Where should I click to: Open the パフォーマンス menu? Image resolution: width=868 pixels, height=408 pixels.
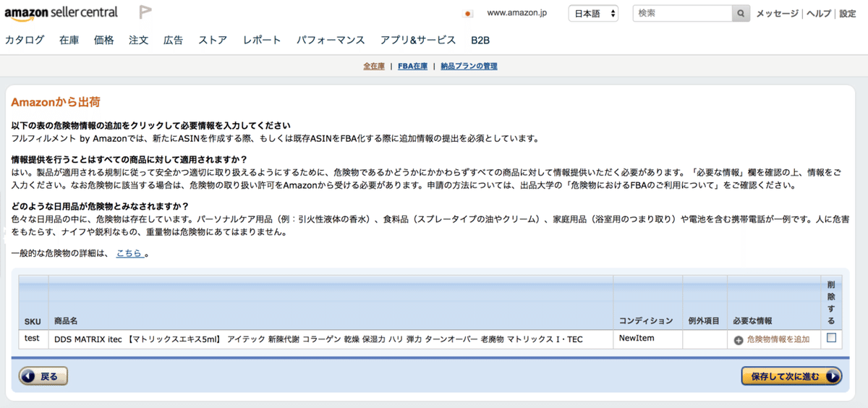pos(331,41)
